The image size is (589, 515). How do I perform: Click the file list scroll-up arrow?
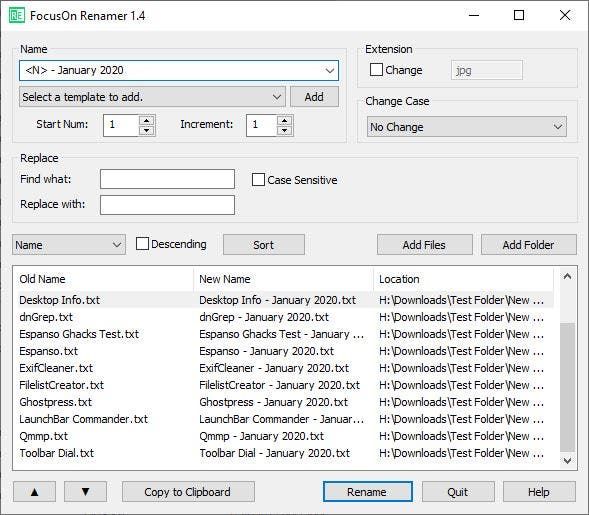(x=567, y=277)
